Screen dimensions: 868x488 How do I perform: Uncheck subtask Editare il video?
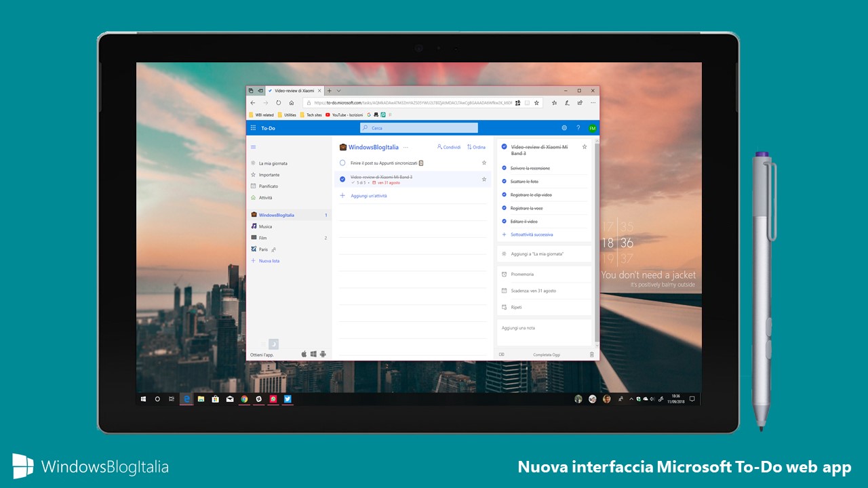[x=505, y=222]
